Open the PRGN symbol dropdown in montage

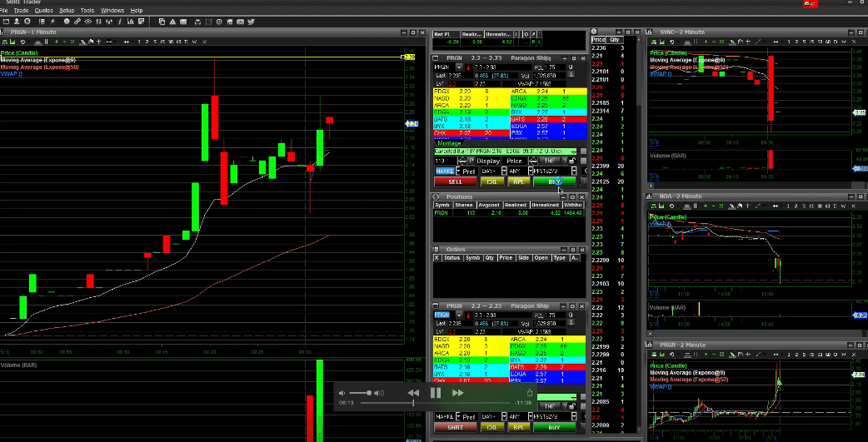(x=457, y=67)
